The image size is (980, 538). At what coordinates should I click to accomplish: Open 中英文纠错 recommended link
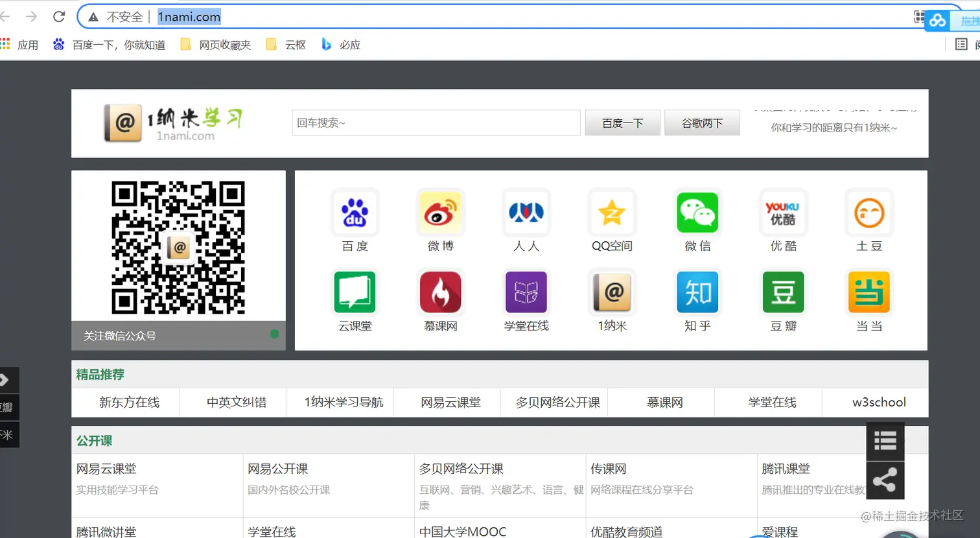pyautogui.click(x=237, y=403)
